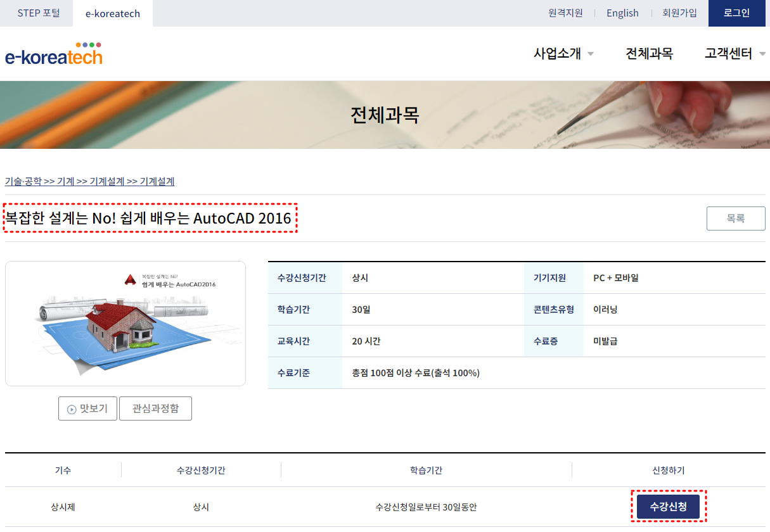Viewport: 770px width, 532px height.
Task: Select the 전체과목 banner heading
Action: (385, 115)
